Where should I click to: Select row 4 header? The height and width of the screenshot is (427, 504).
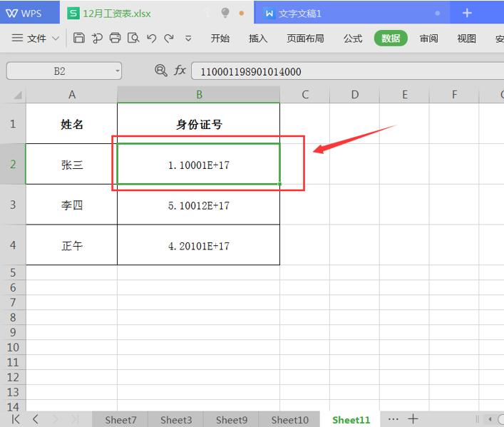pyautogui.click(x=13, y=245)
